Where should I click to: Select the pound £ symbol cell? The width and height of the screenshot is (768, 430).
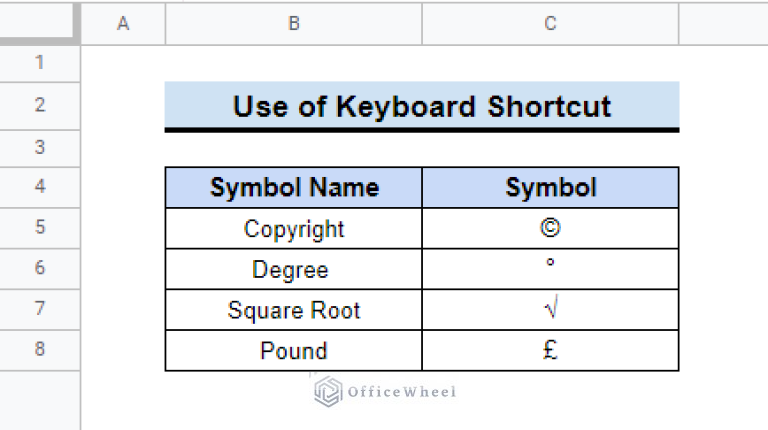(x=550, y=350)
